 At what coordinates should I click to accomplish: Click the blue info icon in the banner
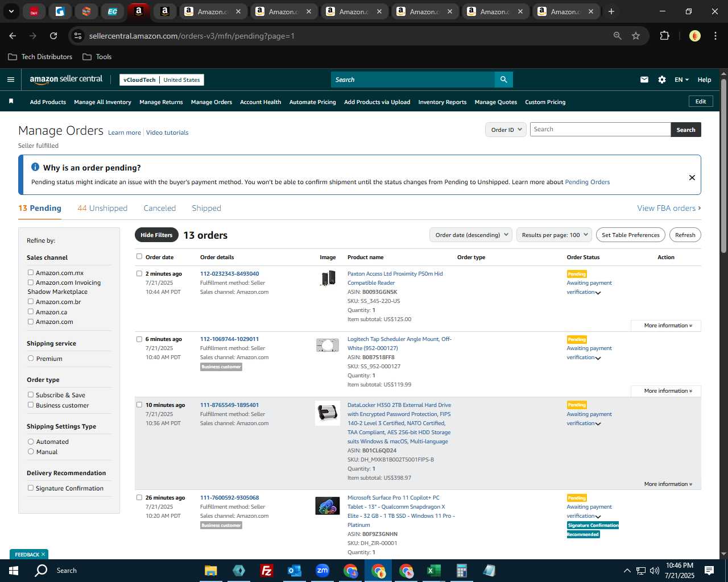click(35, 167)
